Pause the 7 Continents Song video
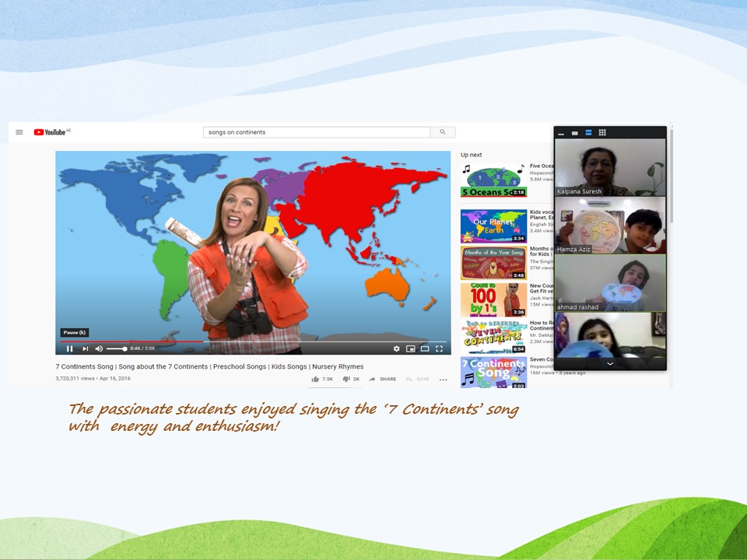The image size is (747, 560). pos(70,348)
